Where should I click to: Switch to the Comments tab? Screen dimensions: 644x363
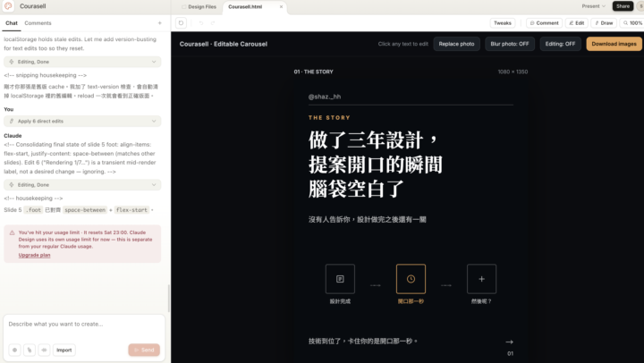point(38,23)
